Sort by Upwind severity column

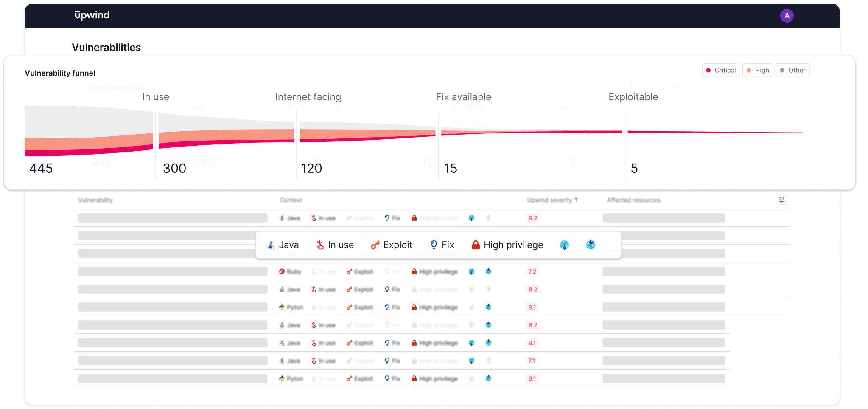[552, 200]
